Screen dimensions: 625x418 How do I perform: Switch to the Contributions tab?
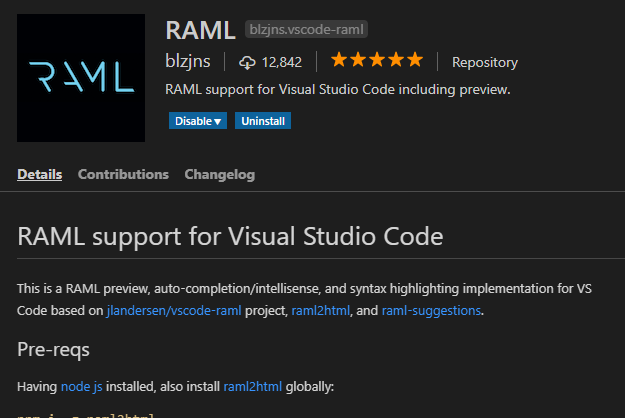pyautogui.click(x=123, y=175)
